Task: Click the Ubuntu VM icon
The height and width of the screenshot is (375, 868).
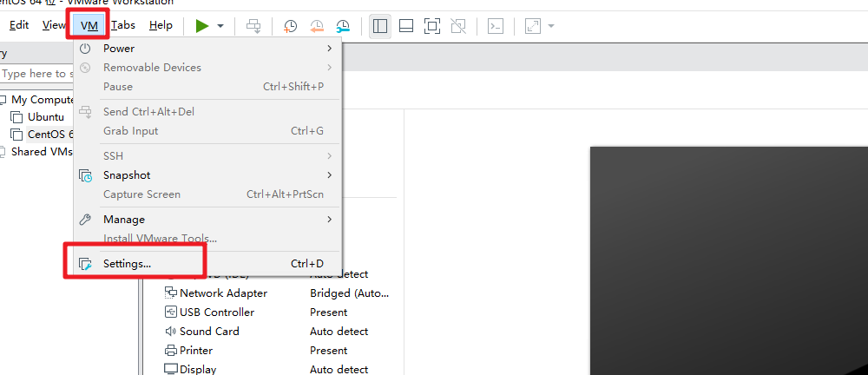Action: [x=17, y=117]
